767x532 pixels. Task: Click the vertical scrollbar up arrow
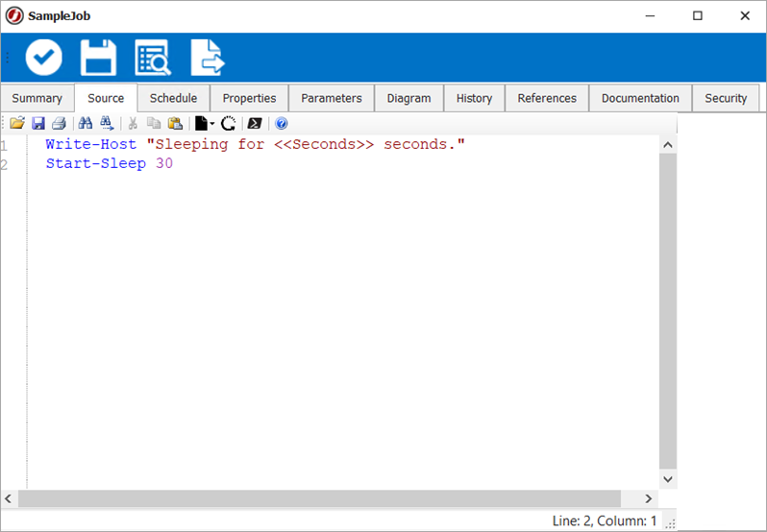[668, 145]
